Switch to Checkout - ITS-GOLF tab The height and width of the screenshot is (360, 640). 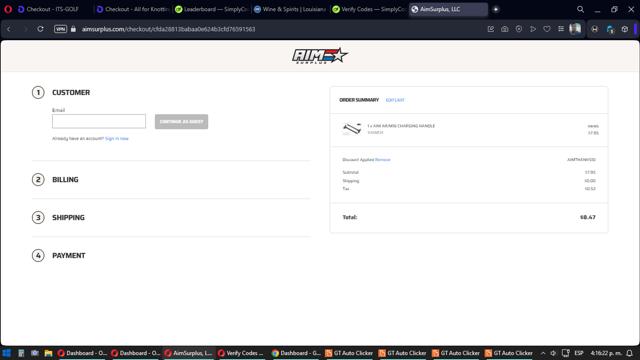pos(52,9)
